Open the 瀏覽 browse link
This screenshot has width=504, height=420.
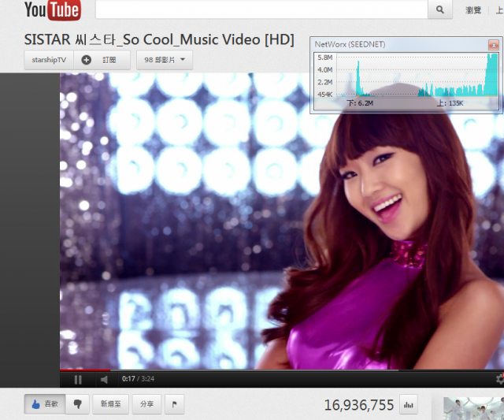coord(473,10)
